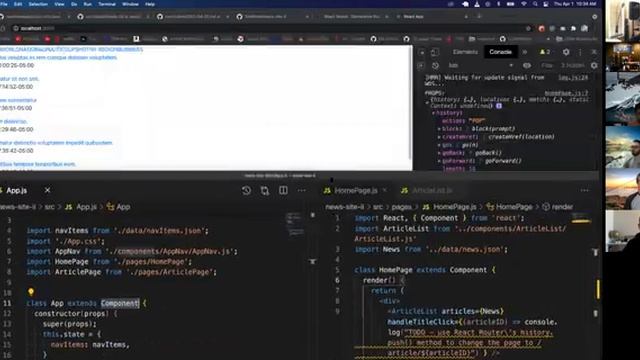Open DevTools three-dot customize menu
Screen dimensions: 640x360
pos(580,52)
